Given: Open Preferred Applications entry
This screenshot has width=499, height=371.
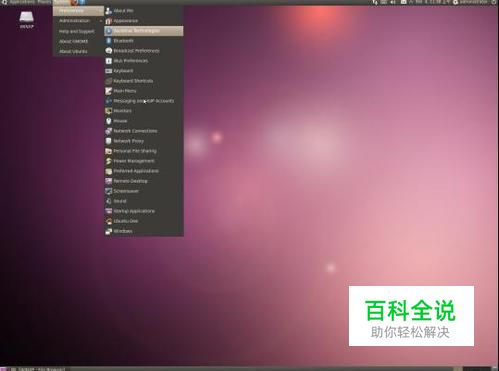Looking at the screenshot, I should [x=144, y=171].
